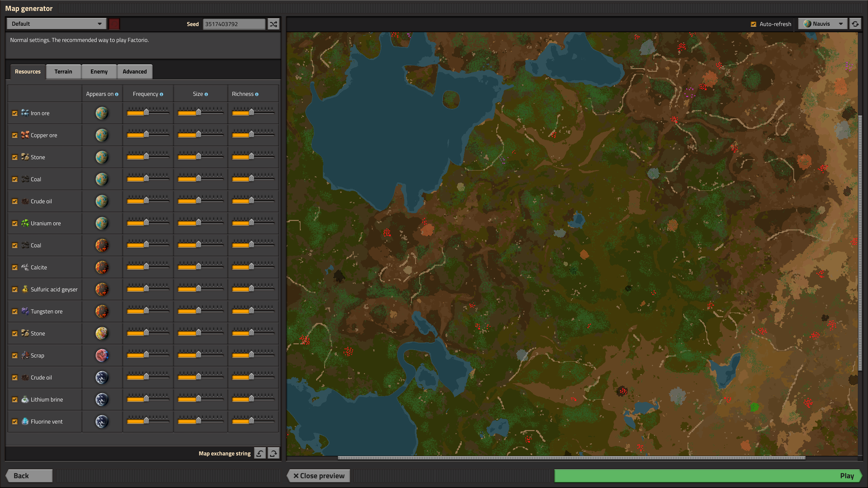Switch to the Terrain tab
The width and height of the screenshot is (868, 488).
coord(63,72)
